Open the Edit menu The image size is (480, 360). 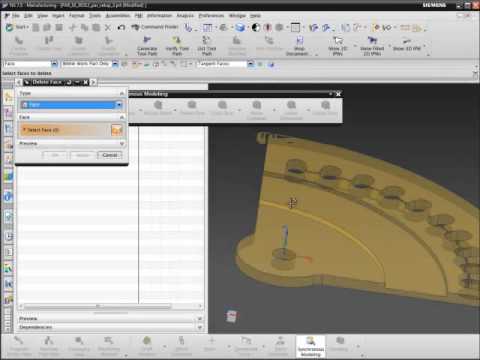(28, 16)
